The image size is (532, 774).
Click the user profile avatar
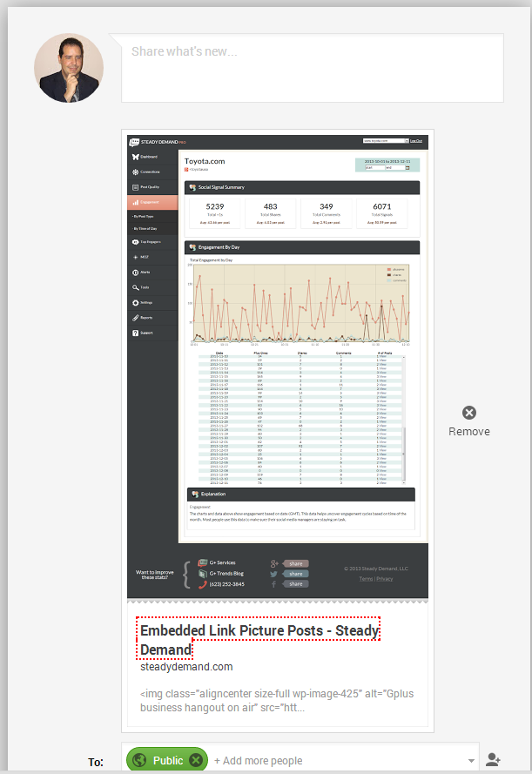69,69
